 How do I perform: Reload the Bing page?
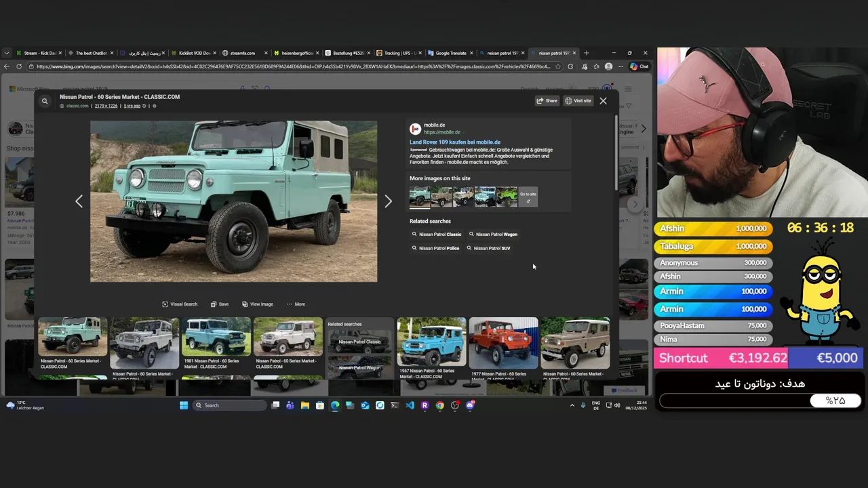[19, 66]
